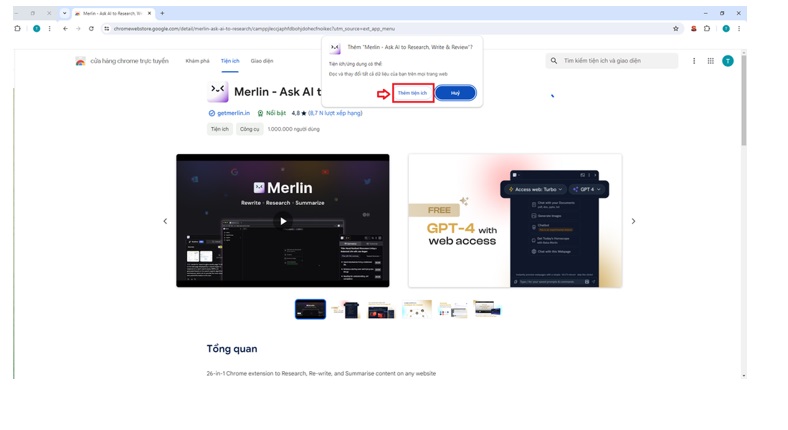Switch to the "Giao diện" tab

pyautogui.click(x=262, y=61)
